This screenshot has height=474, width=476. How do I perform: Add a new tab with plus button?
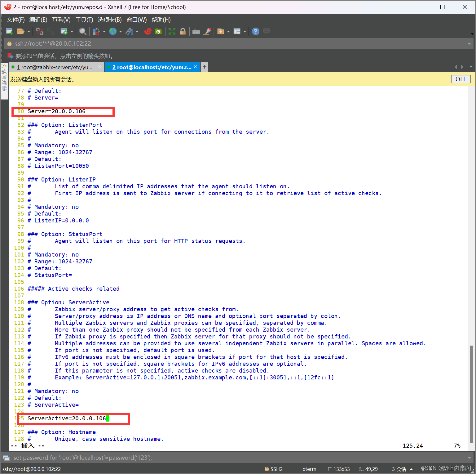pos(204,67)
